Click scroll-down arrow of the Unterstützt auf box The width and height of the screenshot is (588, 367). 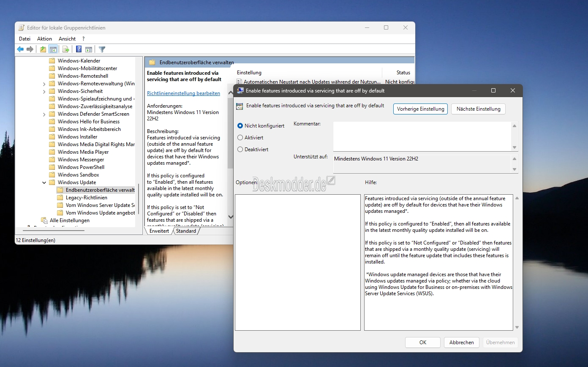(514, 169)
